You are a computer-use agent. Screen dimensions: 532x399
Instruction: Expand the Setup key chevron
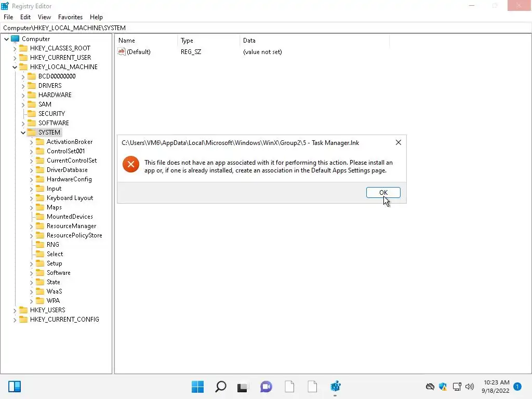tap(32, 263)
